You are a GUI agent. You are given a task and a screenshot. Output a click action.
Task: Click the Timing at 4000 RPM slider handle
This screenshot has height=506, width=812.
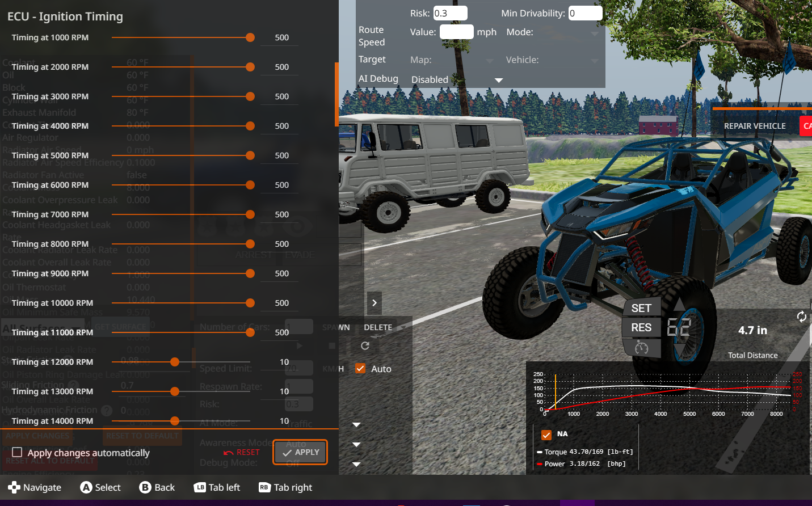tap(250, 126)
